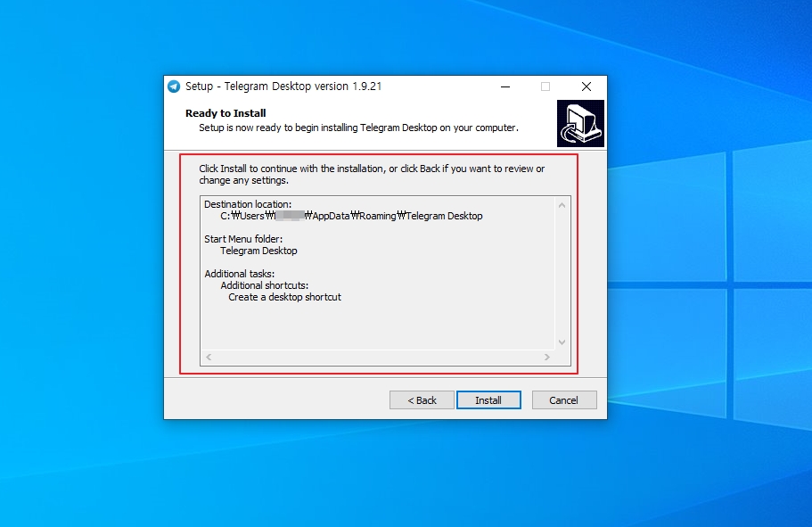The height and width of the screenshot is (527, 812).
Task: Minimize the setup window
Action: [x=505, y=86]
